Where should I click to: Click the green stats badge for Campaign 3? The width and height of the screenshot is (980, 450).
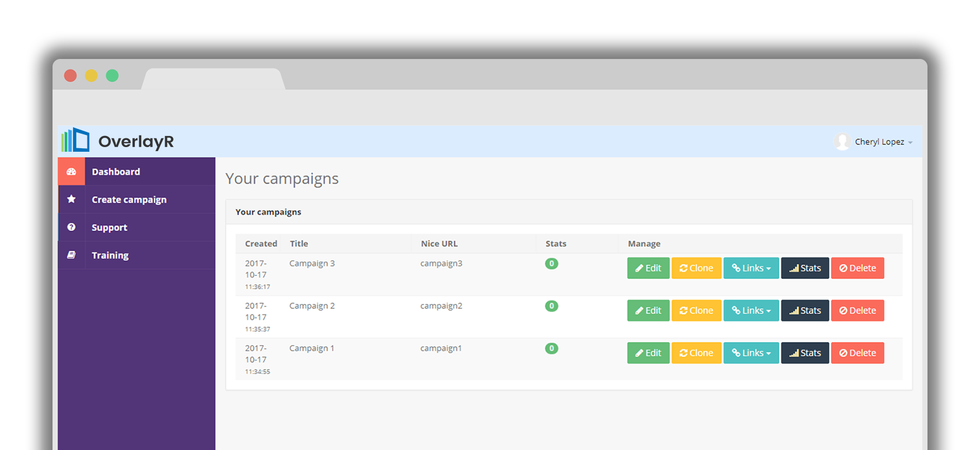[x=551, y=264]
